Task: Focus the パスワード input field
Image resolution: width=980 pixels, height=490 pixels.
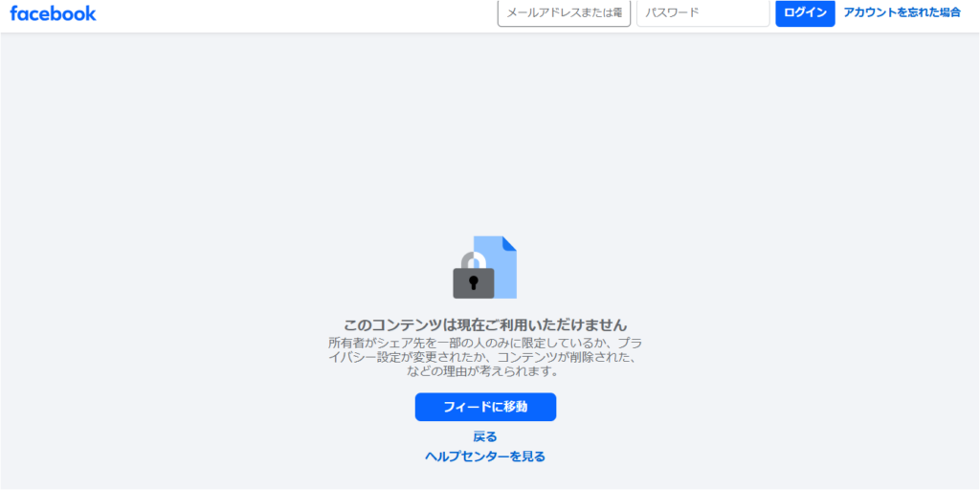Action: pos(702,12)
